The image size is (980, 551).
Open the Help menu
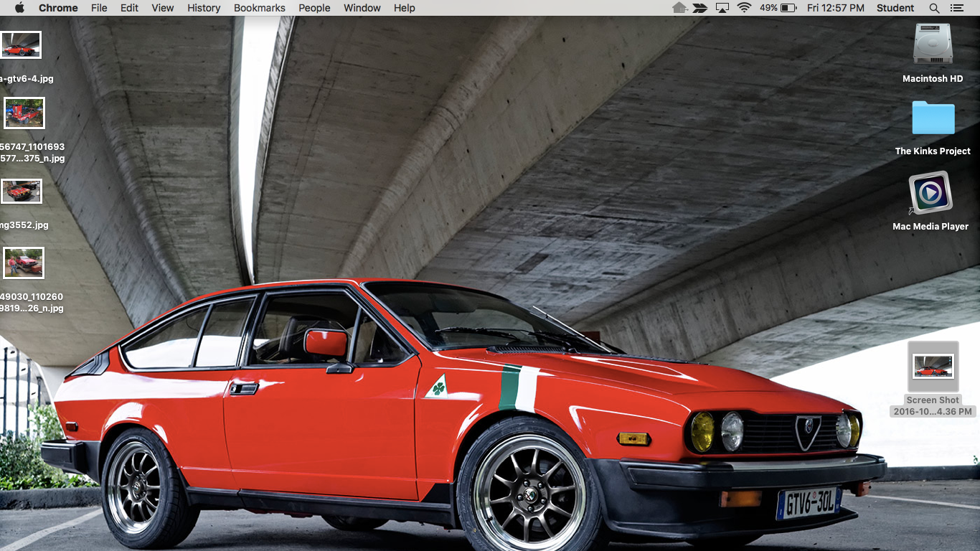pyautogui.click(x=404, y=8)
